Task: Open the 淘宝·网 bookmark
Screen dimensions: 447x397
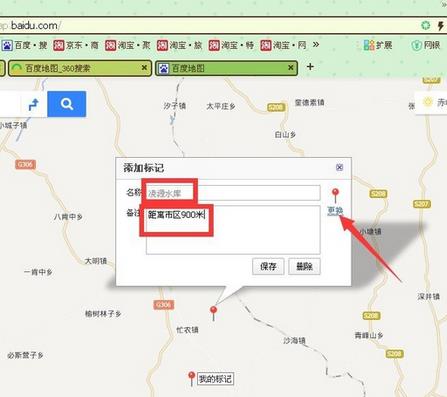Action: point(283,45)
